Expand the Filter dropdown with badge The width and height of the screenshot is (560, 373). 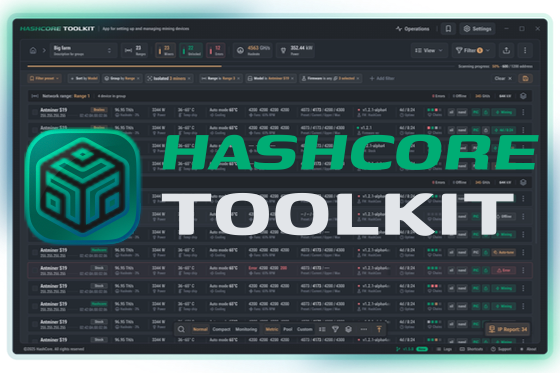pos(473,50)
